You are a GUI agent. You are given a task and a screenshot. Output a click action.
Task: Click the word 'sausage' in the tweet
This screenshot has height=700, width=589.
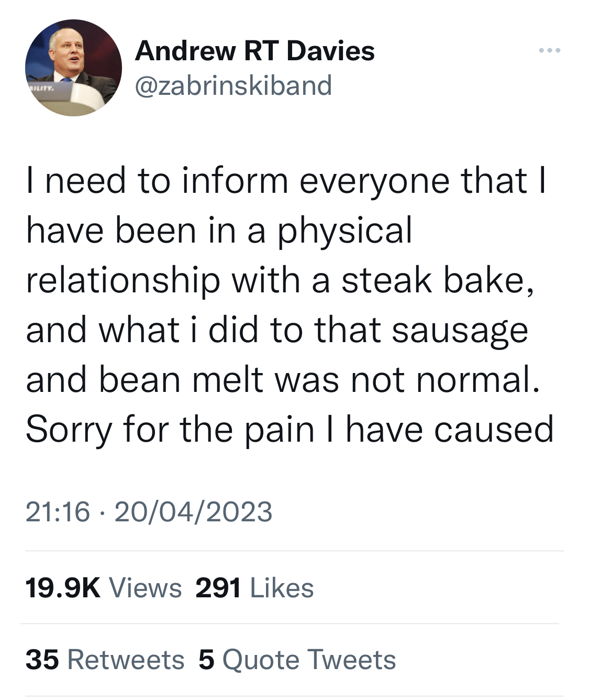click(460, 331)
